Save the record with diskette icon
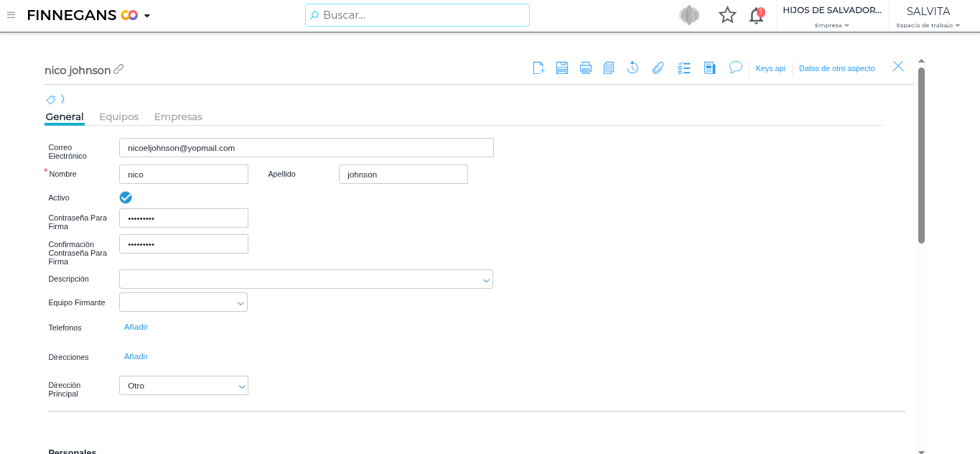The height and width of the screenshot is (454, 980). tap(562, 68)
